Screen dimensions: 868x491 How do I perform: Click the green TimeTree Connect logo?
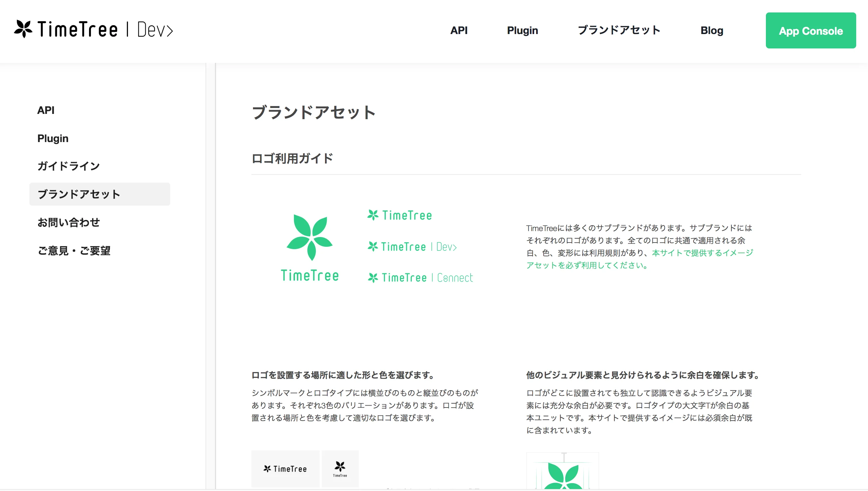[420, 278]
